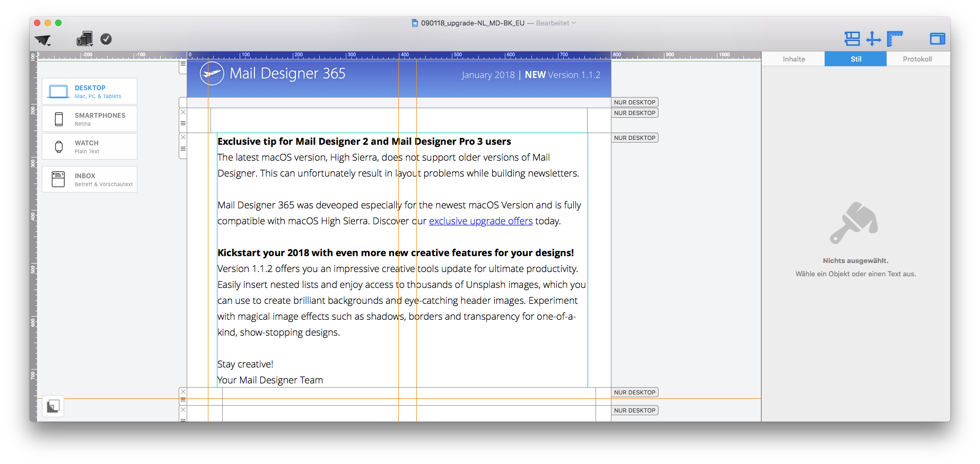980x464 pixels.
Task: Click the Your Mail Designer Team signature
Action: coord(270,380)
